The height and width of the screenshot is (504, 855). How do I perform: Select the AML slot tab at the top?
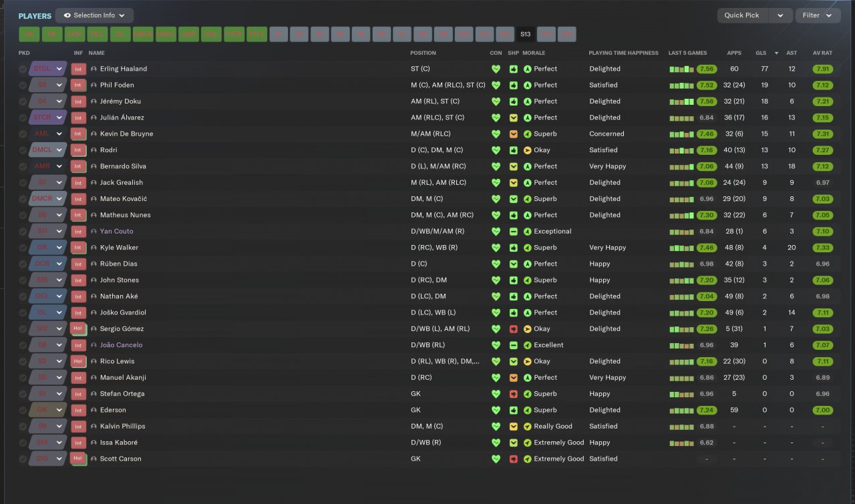pos(211,34)
